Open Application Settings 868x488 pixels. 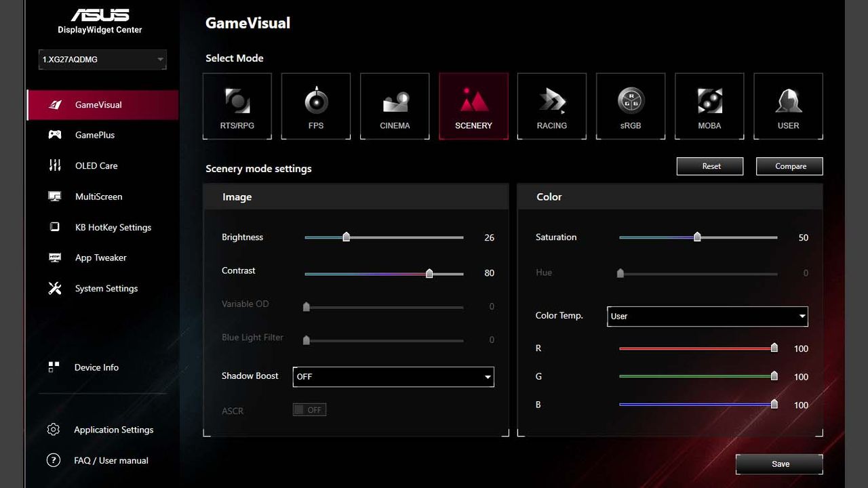(113, 430)
